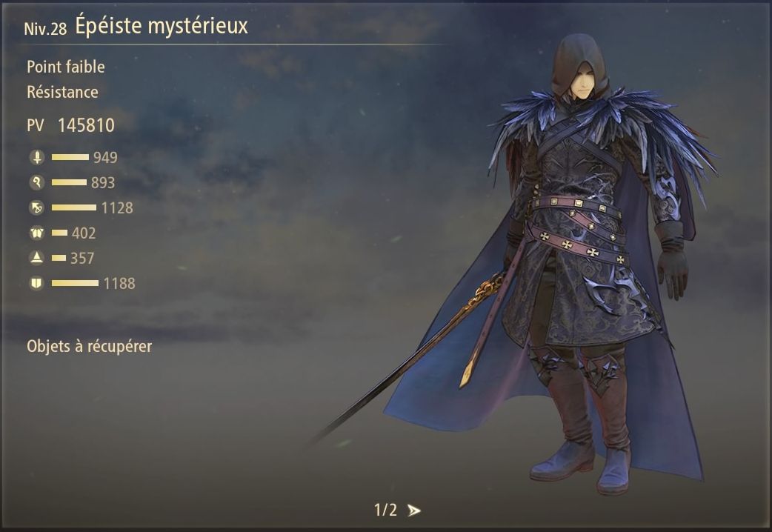
Task: Click the hooded swordsman's face
Action: (581, 84)
